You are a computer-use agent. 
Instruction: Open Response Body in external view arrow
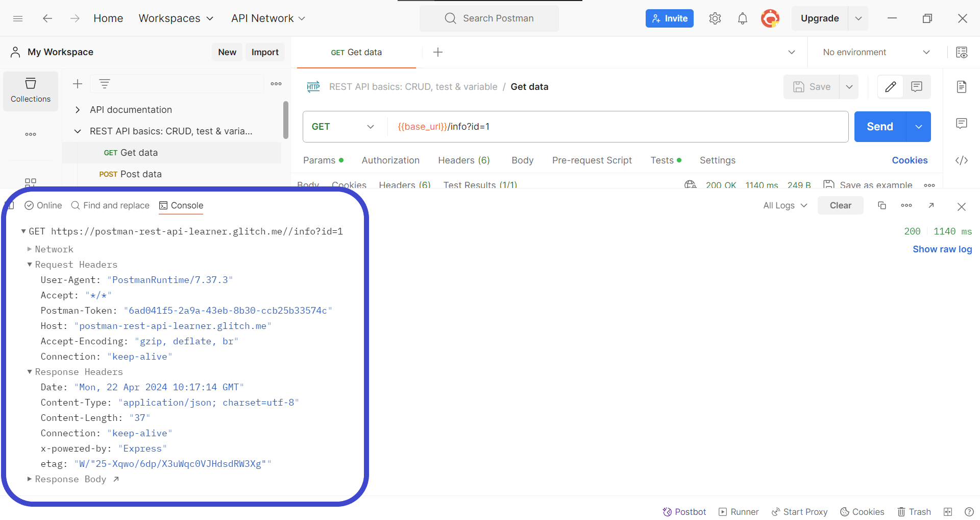(116, 479)
